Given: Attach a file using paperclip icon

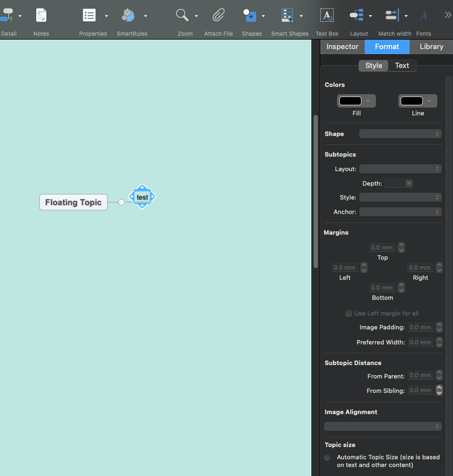Looking at the screenshot, I should pyautogui.click(x=218, y=16).
